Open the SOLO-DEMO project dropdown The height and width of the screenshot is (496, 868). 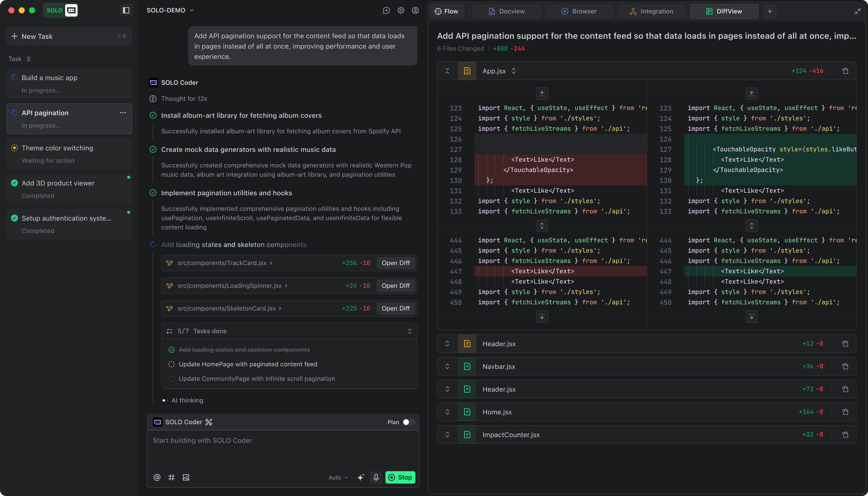[x=170, y=10]
